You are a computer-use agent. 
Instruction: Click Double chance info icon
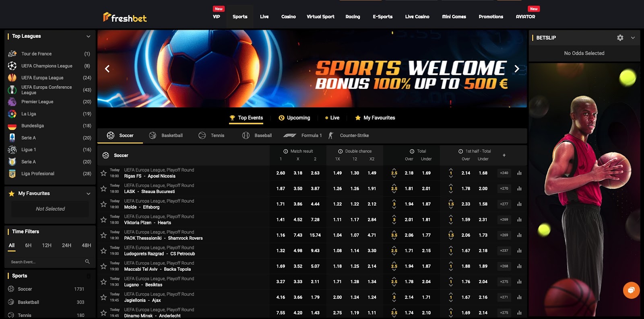click(x=340, y=151)
